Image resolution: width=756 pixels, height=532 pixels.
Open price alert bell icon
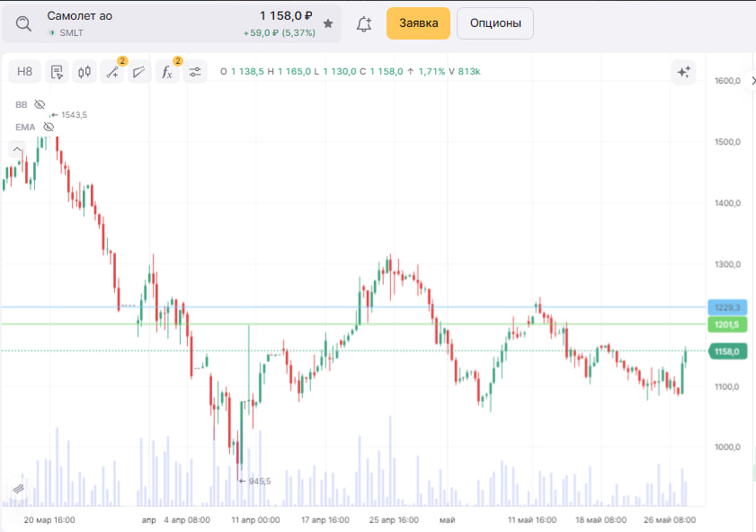[x=364, y=24]
